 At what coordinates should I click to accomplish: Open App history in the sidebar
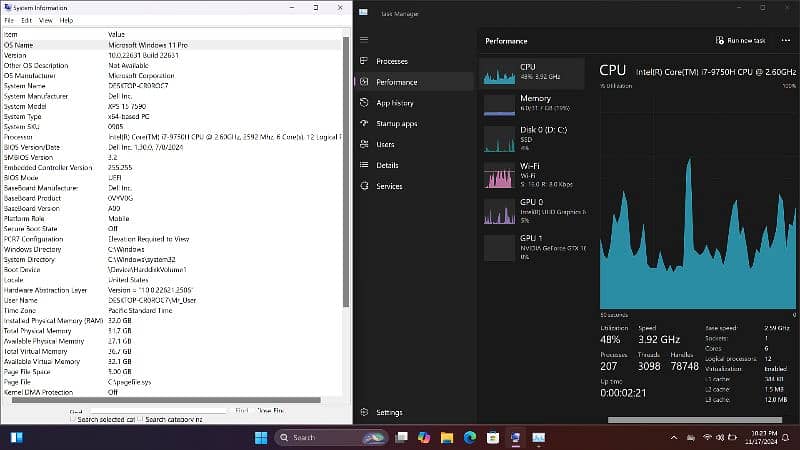[395, 103]
